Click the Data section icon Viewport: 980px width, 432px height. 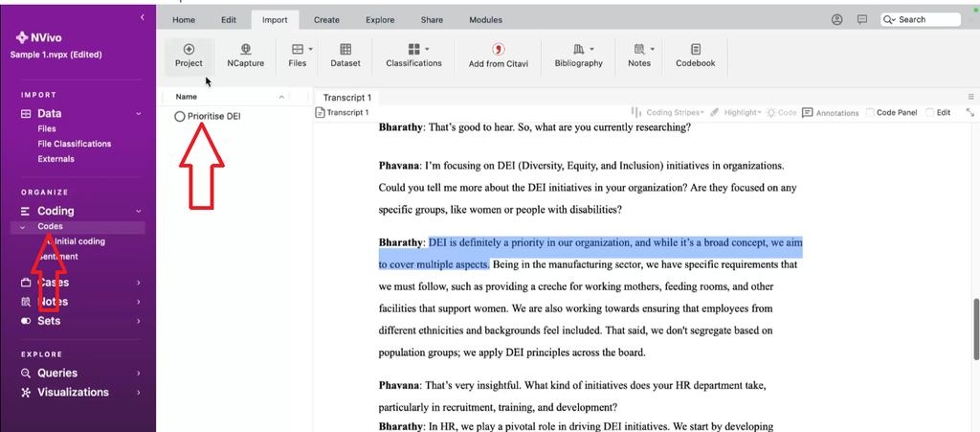(26, 114)
